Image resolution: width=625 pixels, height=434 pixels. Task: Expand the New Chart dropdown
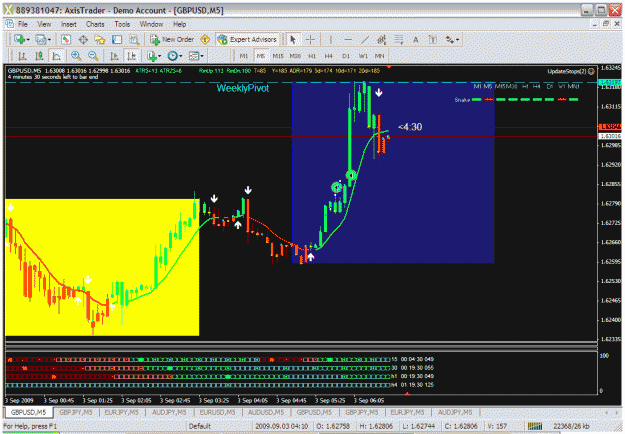pyautogui.click(x=28, y=40)
